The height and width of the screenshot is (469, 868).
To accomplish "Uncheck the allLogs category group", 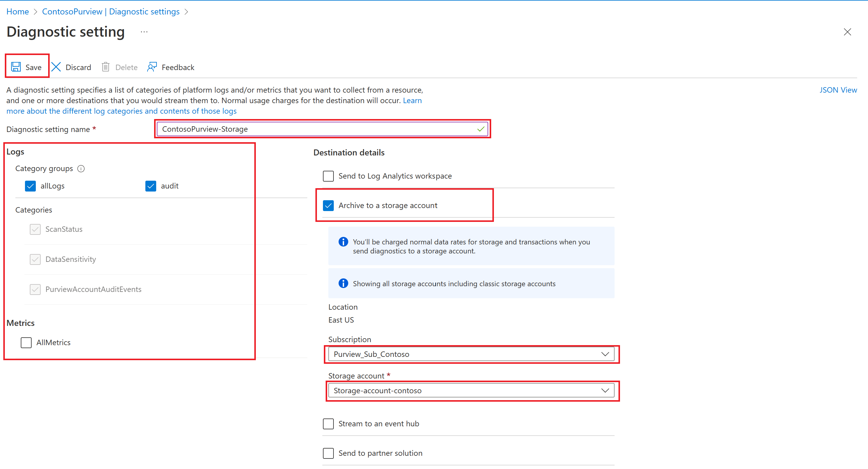I will click(30, 186).
